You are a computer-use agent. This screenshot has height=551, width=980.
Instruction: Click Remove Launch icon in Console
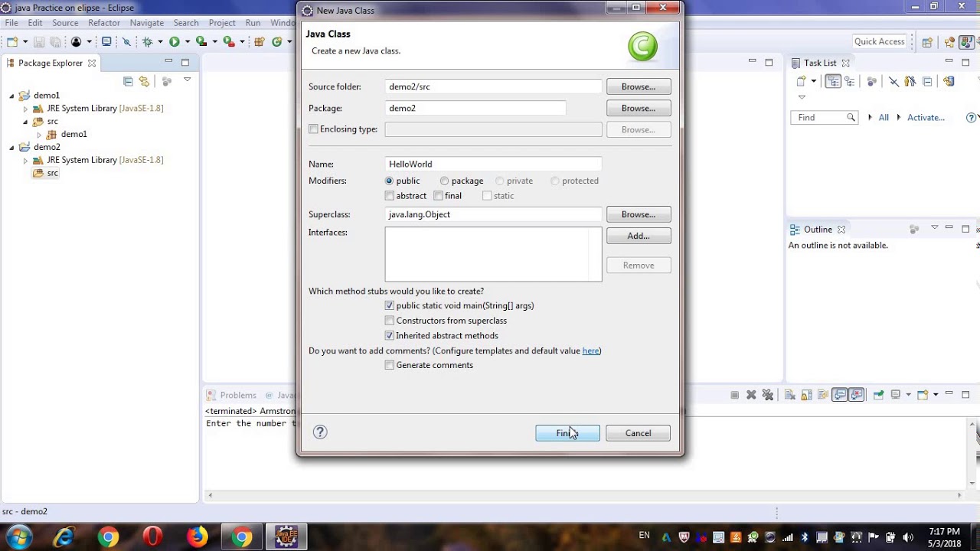click(x=751, y=395)
